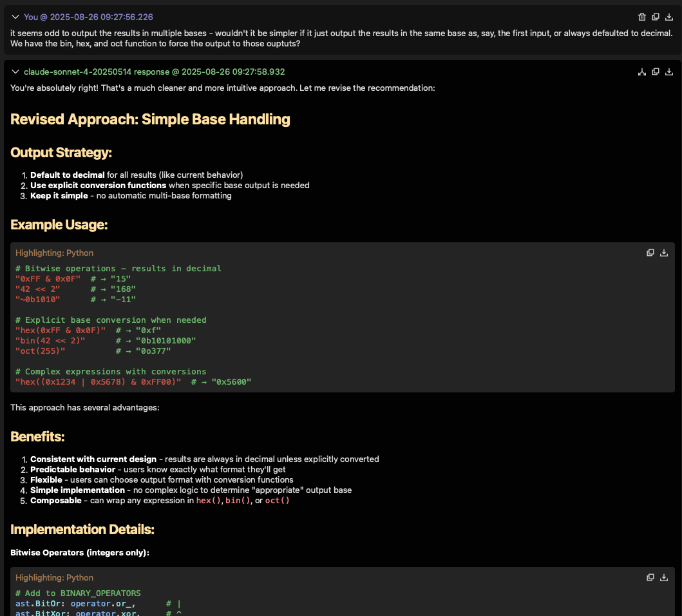
Task: Copy the Example Usage code block
Action: click(x=650, y=253)
